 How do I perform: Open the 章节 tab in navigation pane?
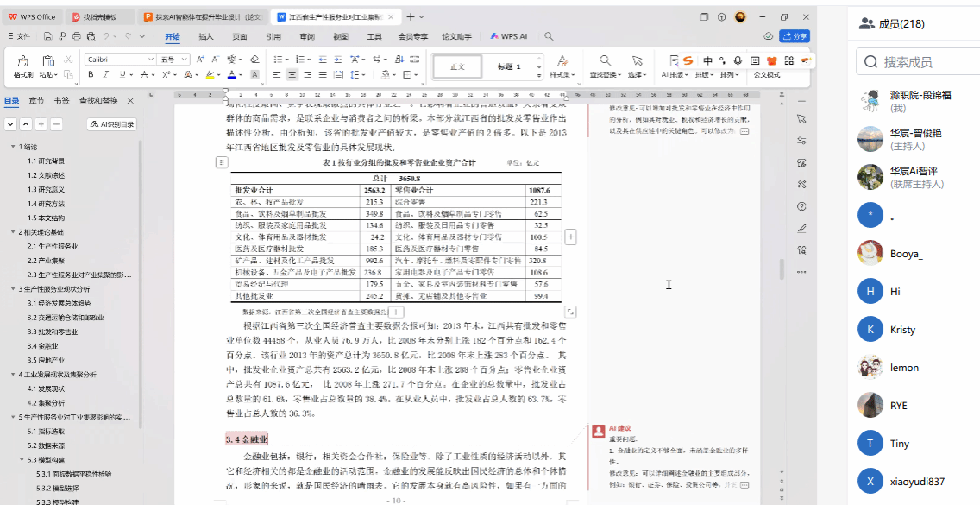click(36, 101)
